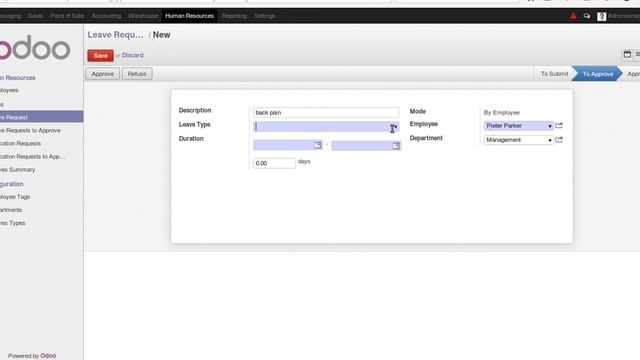Screen dimensions: 640x360
Task: Expand the Leave Type dropdown arrow
Action: [395, 127]
